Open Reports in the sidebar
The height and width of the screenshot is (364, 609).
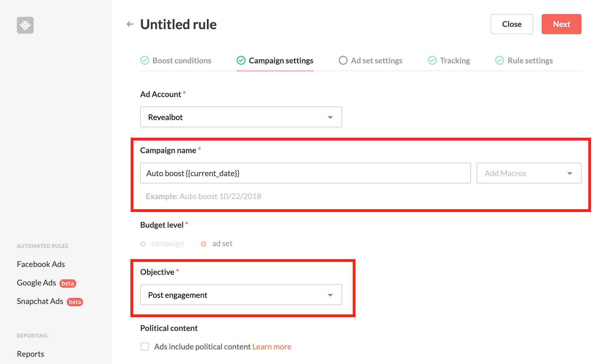30,354
